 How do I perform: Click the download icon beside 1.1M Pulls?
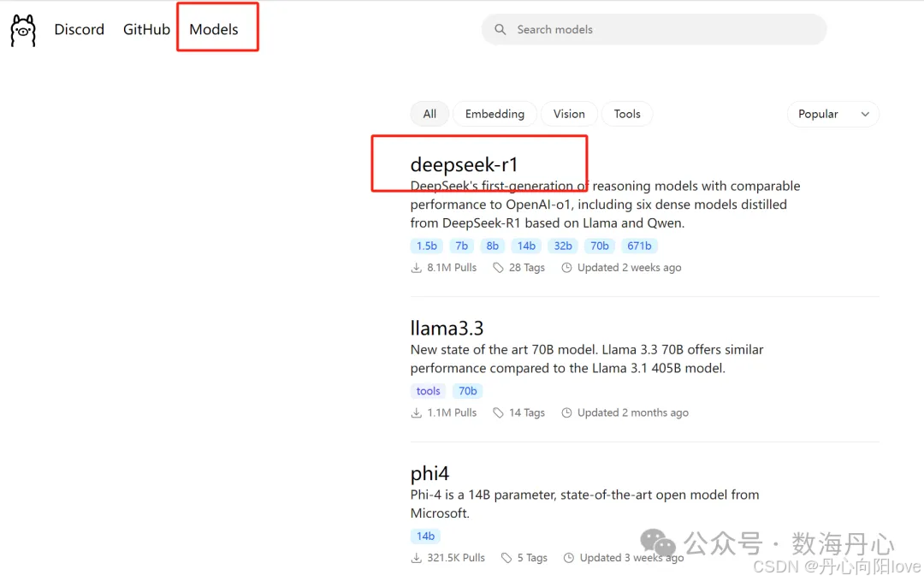coord(416,412)
